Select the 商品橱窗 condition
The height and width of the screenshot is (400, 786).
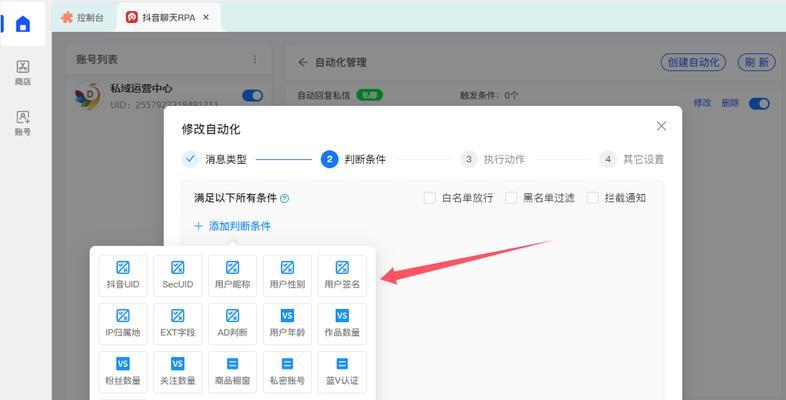click(x=232, y=372)
